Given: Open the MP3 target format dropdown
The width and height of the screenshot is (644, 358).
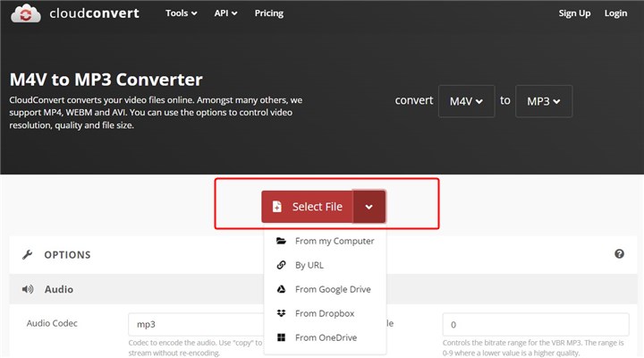Looking at the screenshot, I should (x=544, y=101).
